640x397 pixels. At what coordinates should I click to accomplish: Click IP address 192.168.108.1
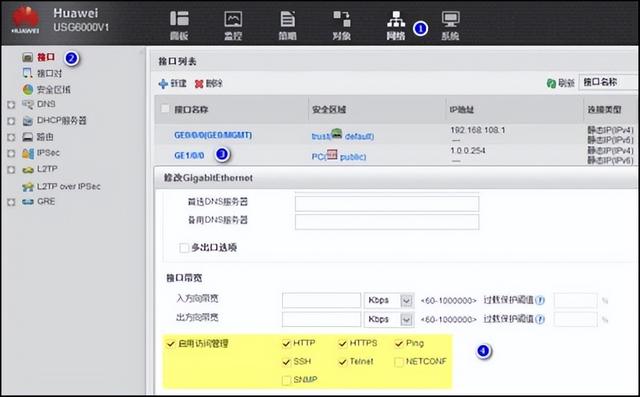(x=478, y=130)
